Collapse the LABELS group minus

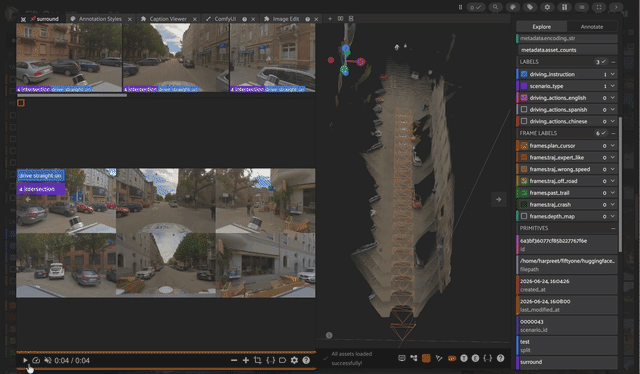pos(613,62)
